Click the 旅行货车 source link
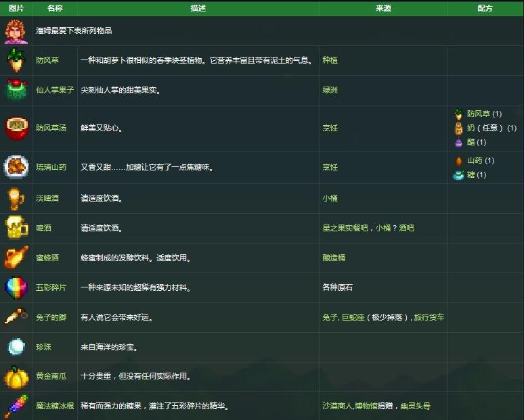This screenshot has width=524, height=420. [429, 317]
